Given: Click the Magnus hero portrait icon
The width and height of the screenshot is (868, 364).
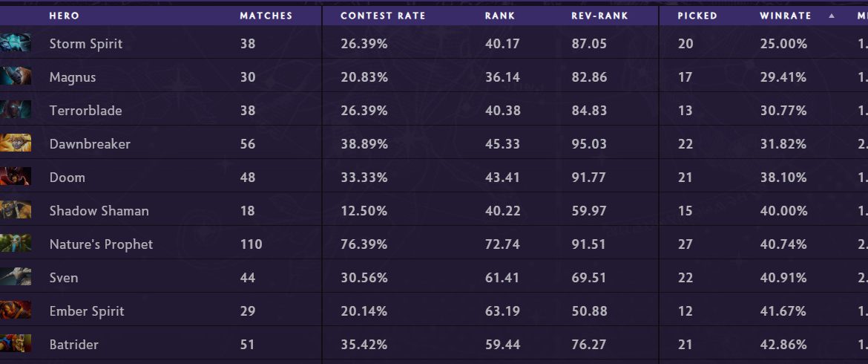Looking at the screenshot, I should pyautogui.click(x=16, y=77).
